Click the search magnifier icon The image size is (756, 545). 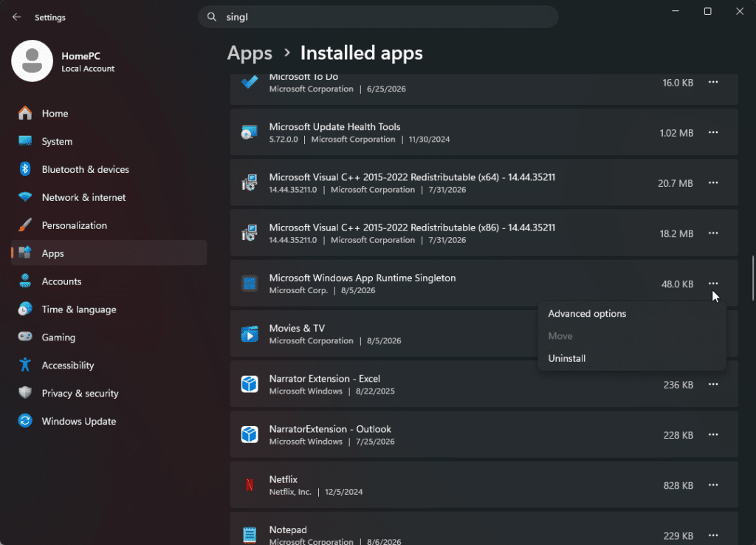pyautogui.click(x=212, y=17)
